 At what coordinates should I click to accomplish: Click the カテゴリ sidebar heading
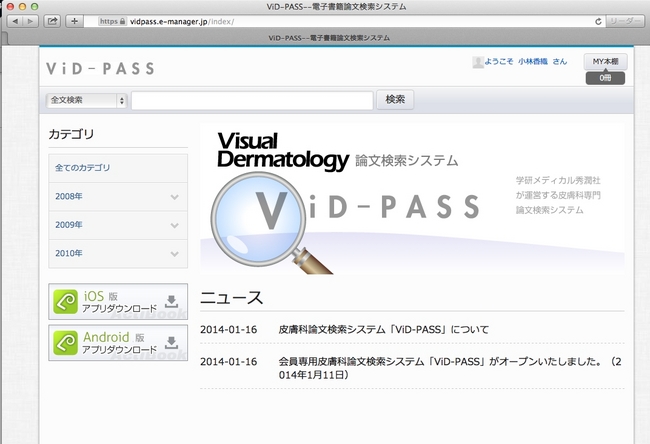pyautogui.click(x=71, y=134)
